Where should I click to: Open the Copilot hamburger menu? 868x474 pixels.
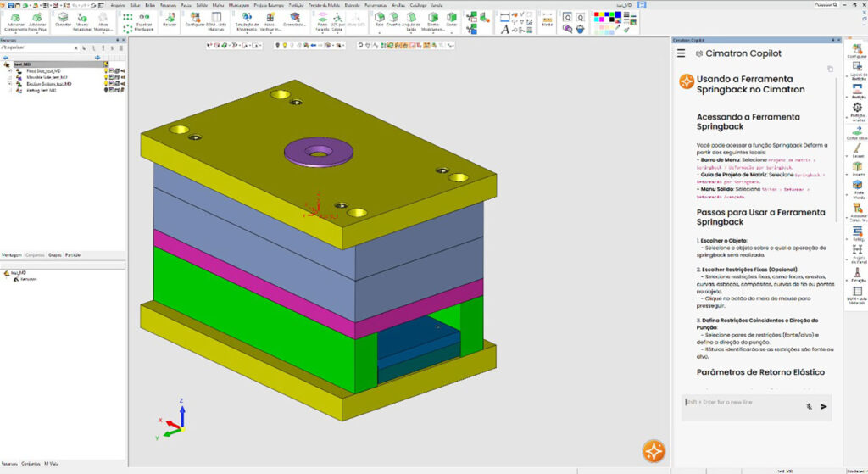click(681, 53)
